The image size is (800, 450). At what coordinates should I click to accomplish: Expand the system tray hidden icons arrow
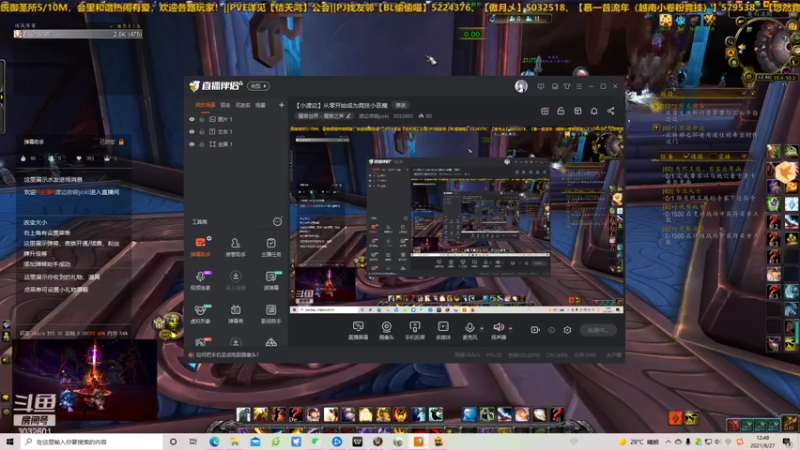coord(668,442)
